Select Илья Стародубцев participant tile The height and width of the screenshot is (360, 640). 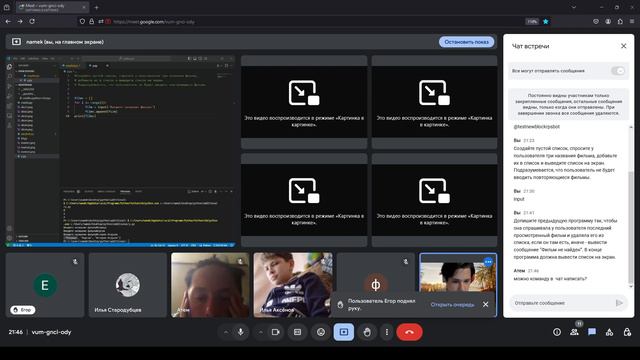pos(128,285)
